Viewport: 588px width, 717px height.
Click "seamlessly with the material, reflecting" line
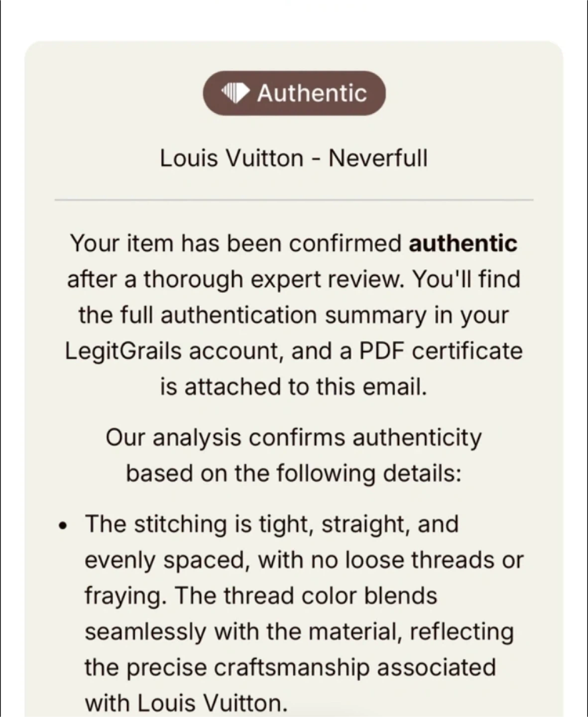click(x=299, y=631)
